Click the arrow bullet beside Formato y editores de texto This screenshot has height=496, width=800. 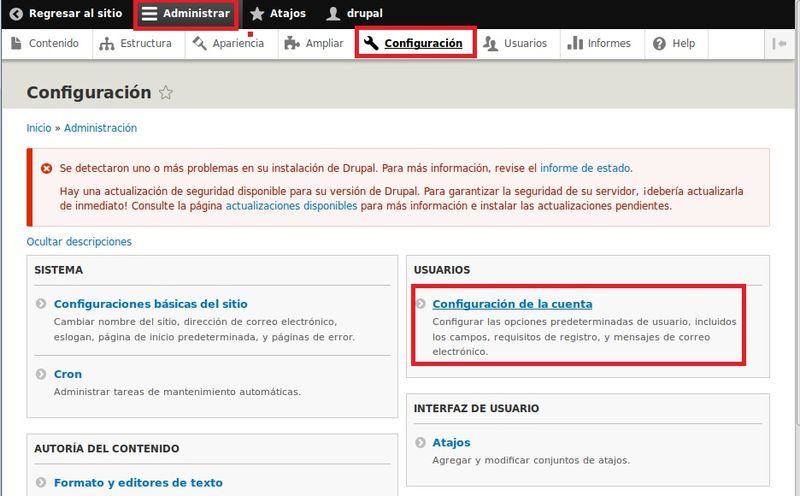tap(41, 482)
